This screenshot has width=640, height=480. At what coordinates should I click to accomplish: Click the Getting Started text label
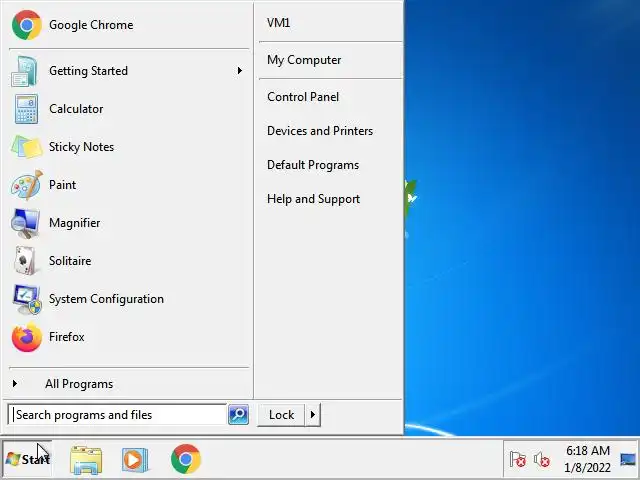[89, 71]
